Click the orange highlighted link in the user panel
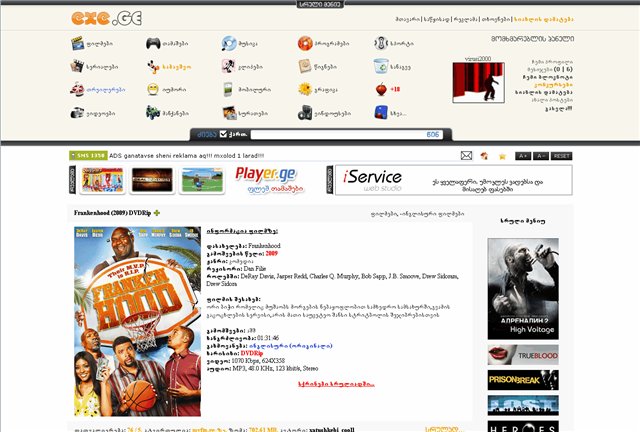Image resolution: width=640 pixels, height=432 pixels. [x=553, y=85]
